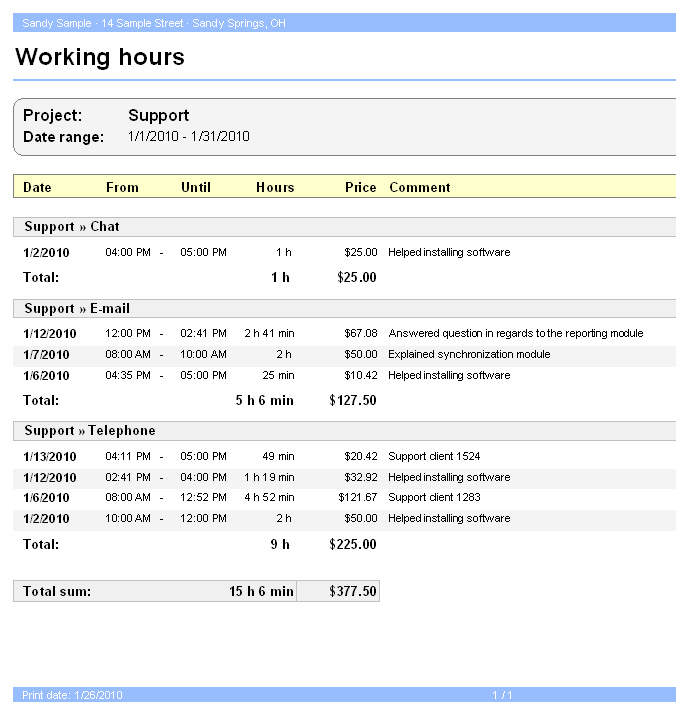The height and width of the screenshot is (721, 676).
Task: Select the 'Support » Telephone' group heading
Action: click(90, 430)
